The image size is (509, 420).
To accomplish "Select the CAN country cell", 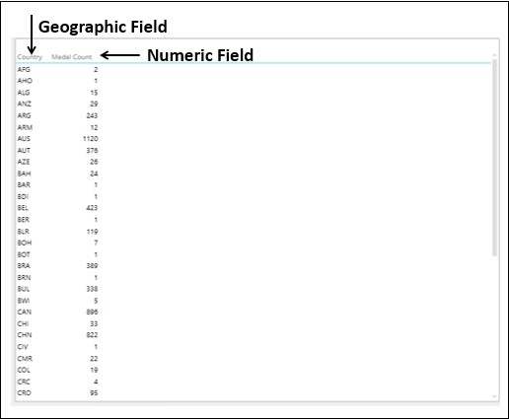I will click(25, 312).
